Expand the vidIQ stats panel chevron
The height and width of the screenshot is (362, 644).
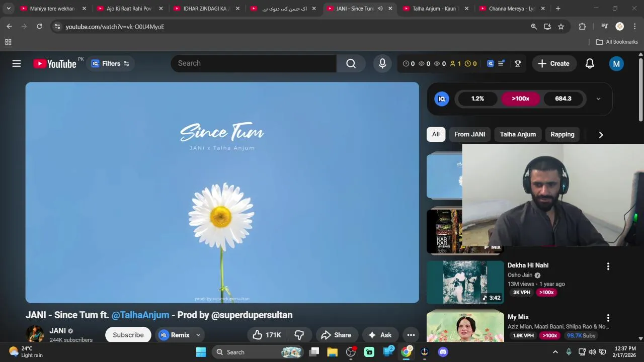pos(598,99)
